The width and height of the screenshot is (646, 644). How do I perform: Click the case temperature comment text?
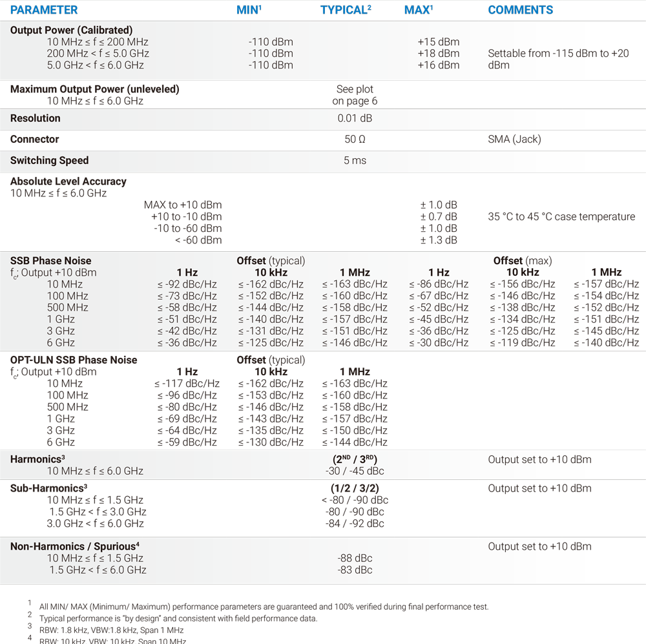[561, 217]
